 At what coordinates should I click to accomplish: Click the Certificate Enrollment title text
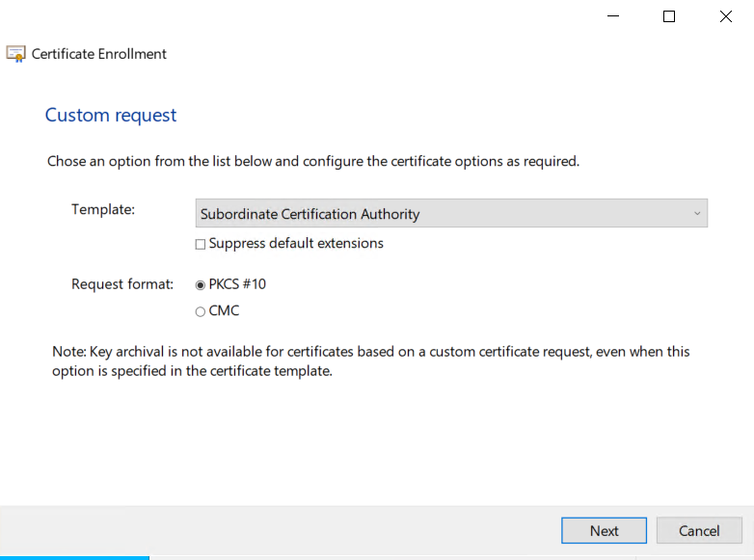click(99, 54)
